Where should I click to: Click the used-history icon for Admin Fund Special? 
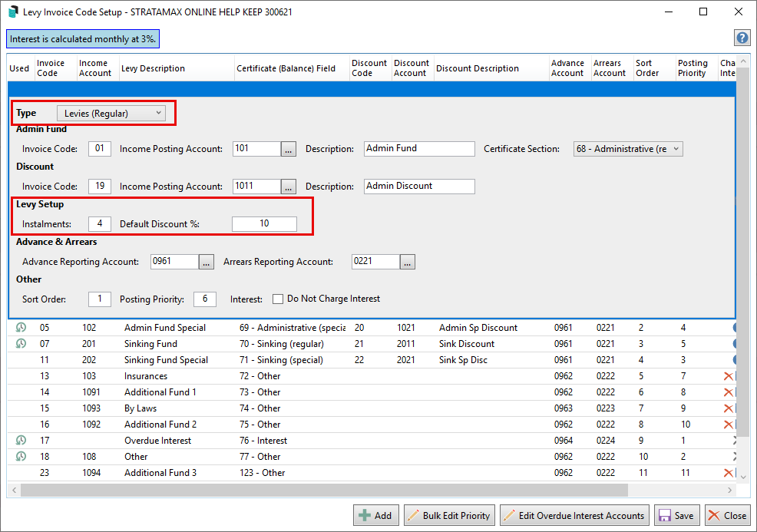click(21, 328)
